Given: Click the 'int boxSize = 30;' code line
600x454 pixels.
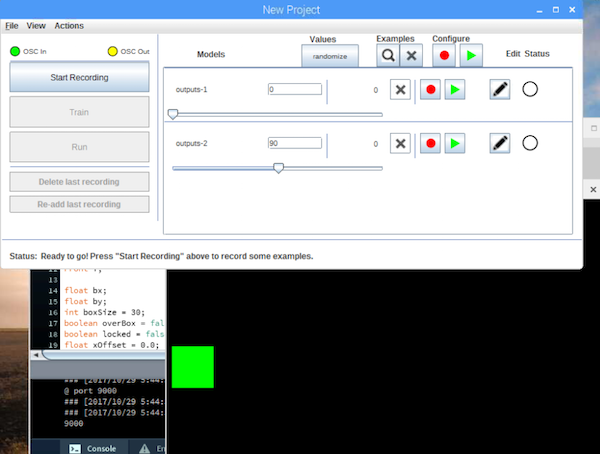Looking at the screenshot, I should 104,312.
